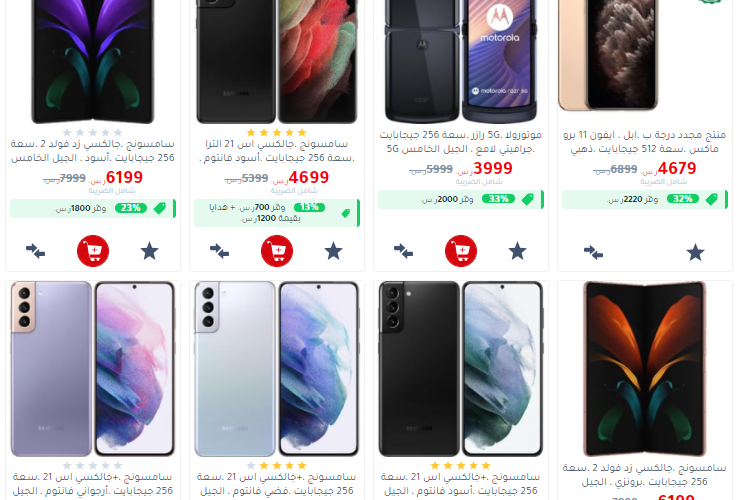Image resolution: width=741 pixels, height=500 pixels.
Task: Add Motorola Razr 5G to cart
Action: tap(461, 251)
